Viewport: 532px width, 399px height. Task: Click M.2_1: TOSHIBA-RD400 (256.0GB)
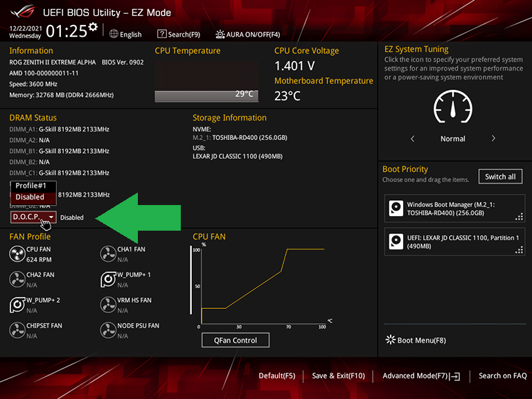(240, 137)
